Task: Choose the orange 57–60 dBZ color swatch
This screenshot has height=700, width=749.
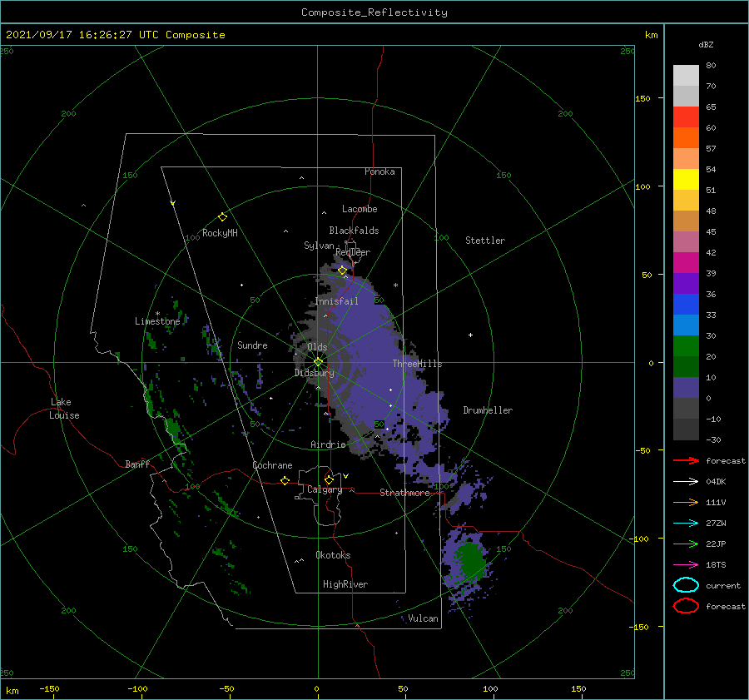Action: click(686, 137)
